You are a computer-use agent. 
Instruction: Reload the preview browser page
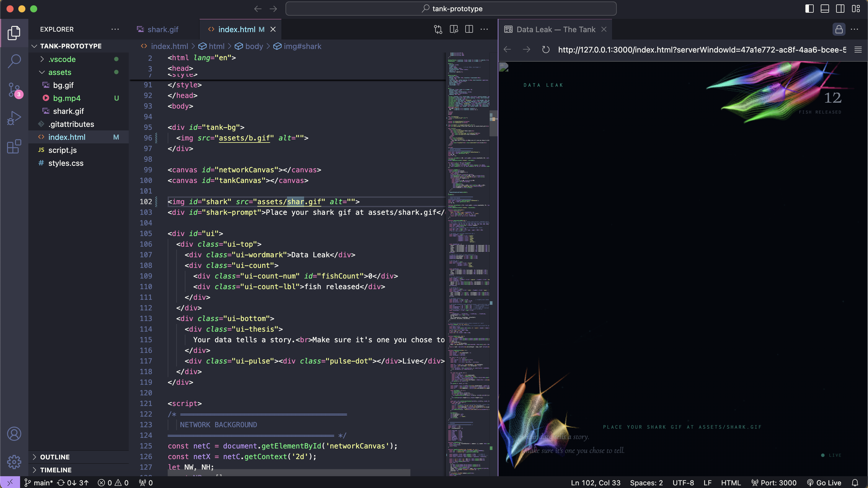[x=546, y=50]
